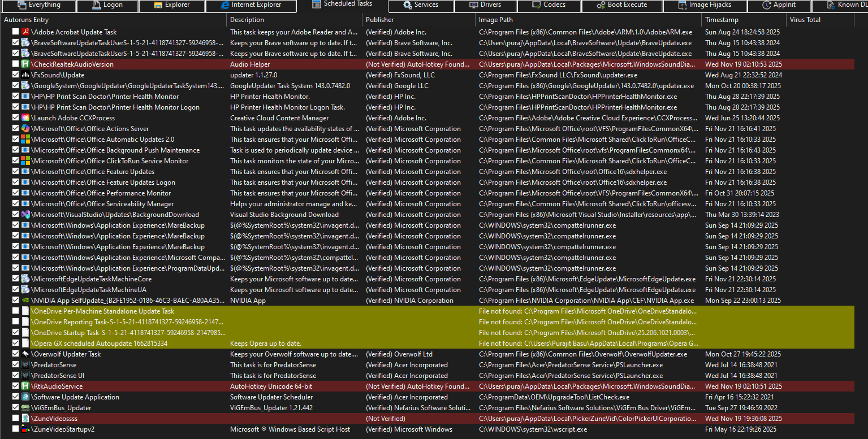This screenshot has width=868, height=439.
Task: Uncheck the OneDrive Startup Task checkbox
Action: [x=15, y=333]
